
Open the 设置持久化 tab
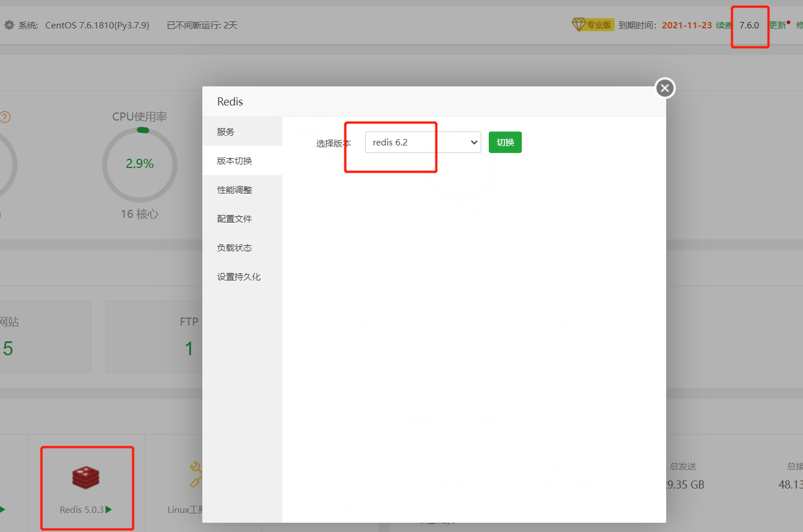(x=242, y=276)
